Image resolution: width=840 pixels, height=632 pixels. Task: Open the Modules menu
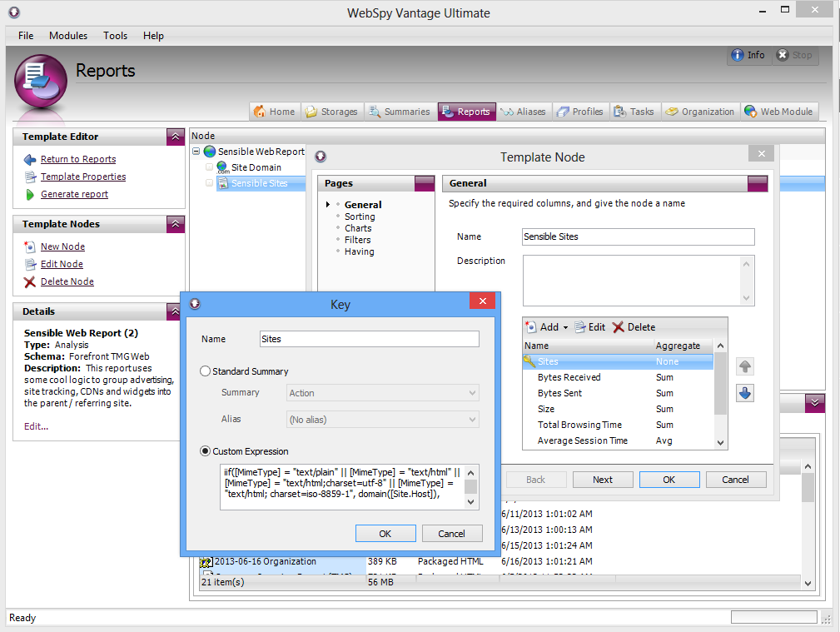[68, 35]
